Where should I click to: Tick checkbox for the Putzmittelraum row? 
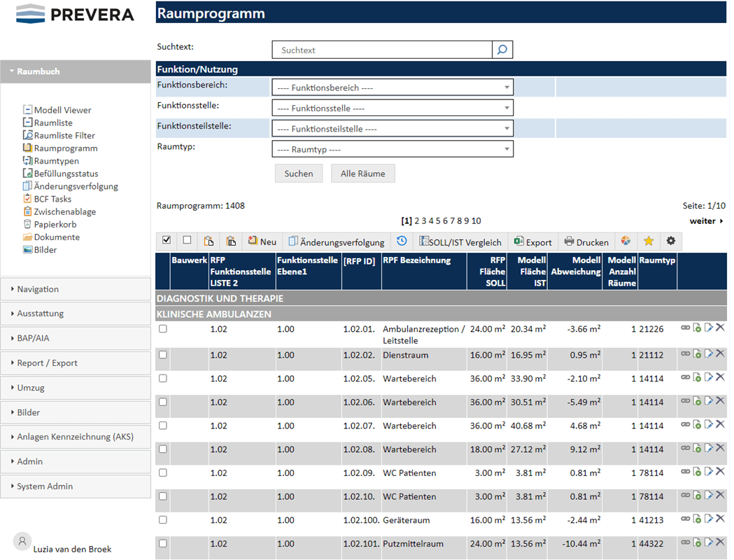pyautogui.click(x=163, y=543)
